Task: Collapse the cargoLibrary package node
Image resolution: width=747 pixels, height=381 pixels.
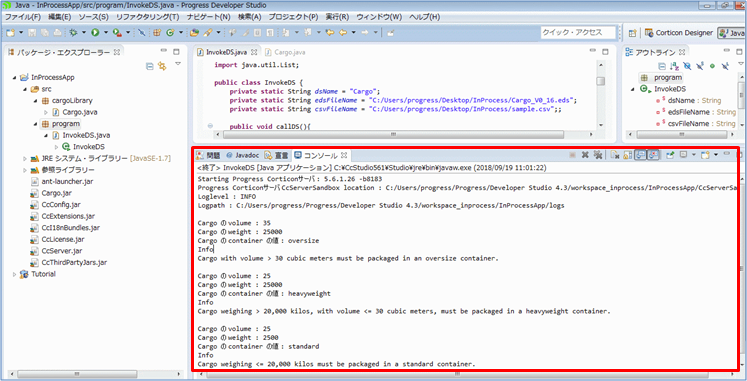Action: pos(36,100)
